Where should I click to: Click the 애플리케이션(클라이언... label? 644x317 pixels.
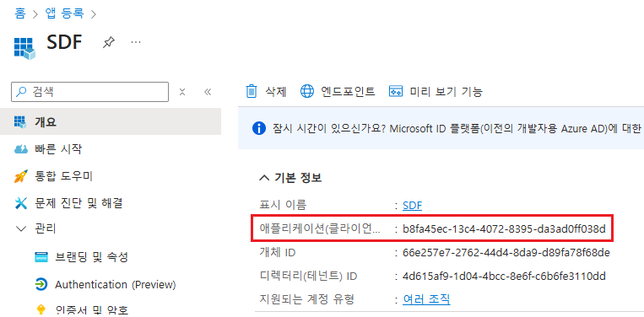320,228
